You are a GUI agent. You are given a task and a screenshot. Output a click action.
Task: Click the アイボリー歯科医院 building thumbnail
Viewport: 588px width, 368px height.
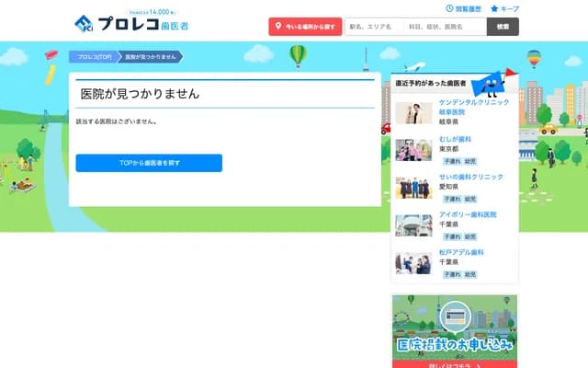click(x=413, y=225)
